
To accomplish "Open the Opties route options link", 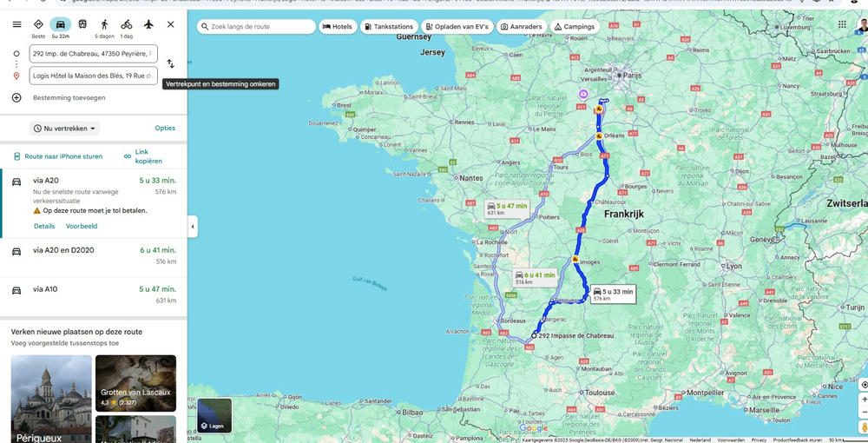I will 165,129.
